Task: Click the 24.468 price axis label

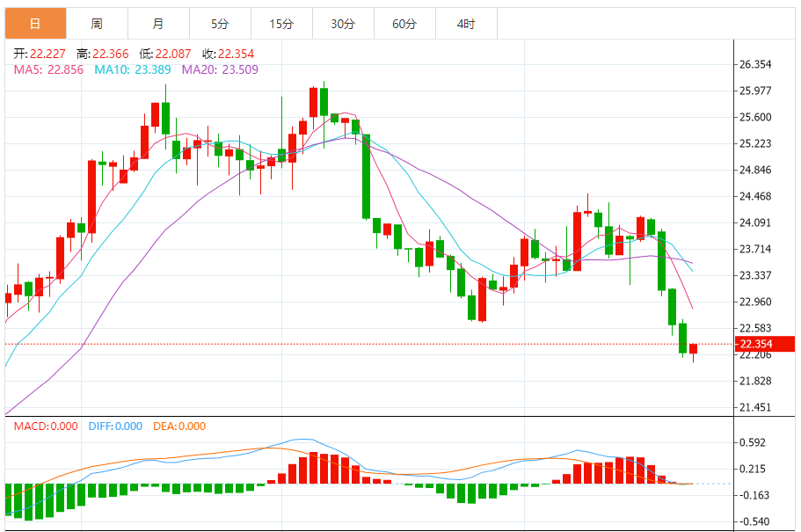Action: tap(755, 196)
